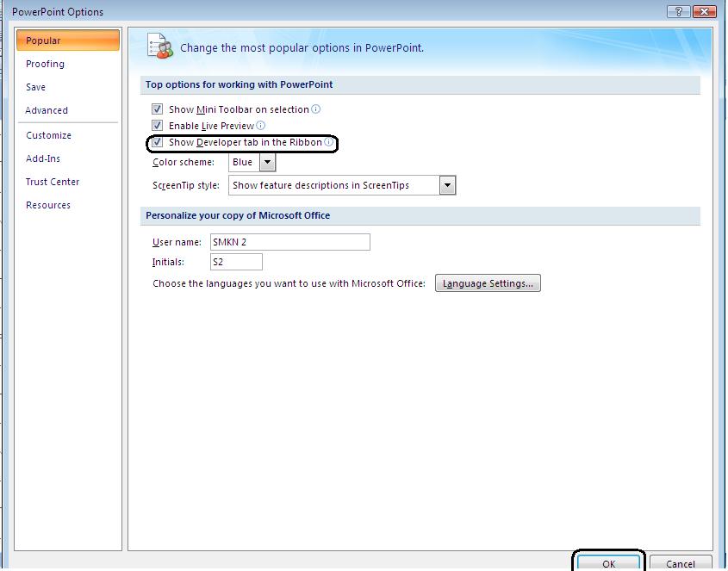Switch to Proofing options

[45, 64]
